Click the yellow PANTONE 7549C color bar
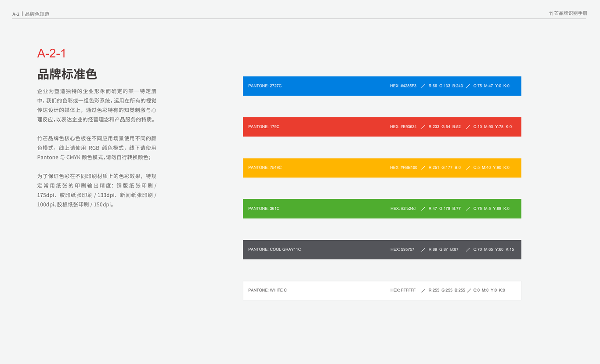The height and width of the screenshot is (364, 600). 382,168
